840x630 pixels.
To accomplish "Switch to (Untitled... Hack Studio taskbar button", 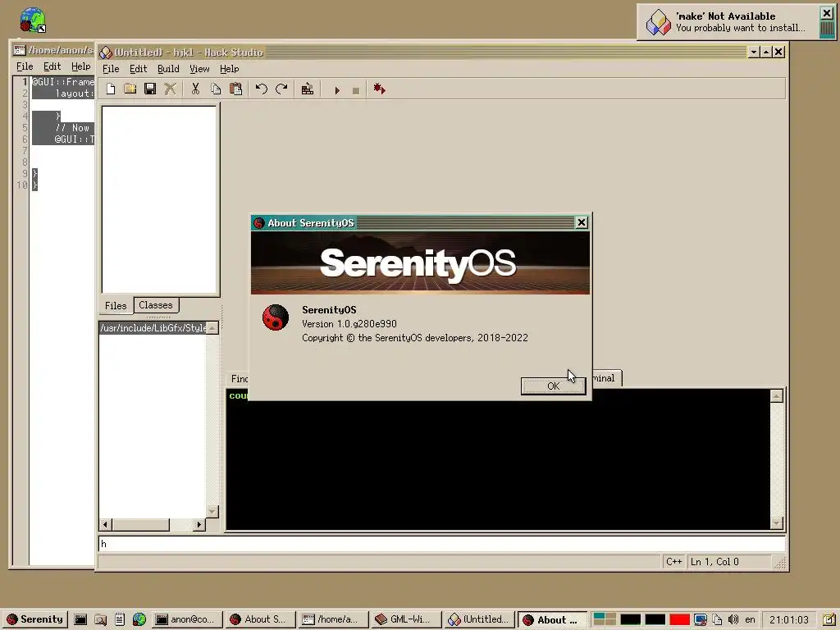I will tap(479, 619).
